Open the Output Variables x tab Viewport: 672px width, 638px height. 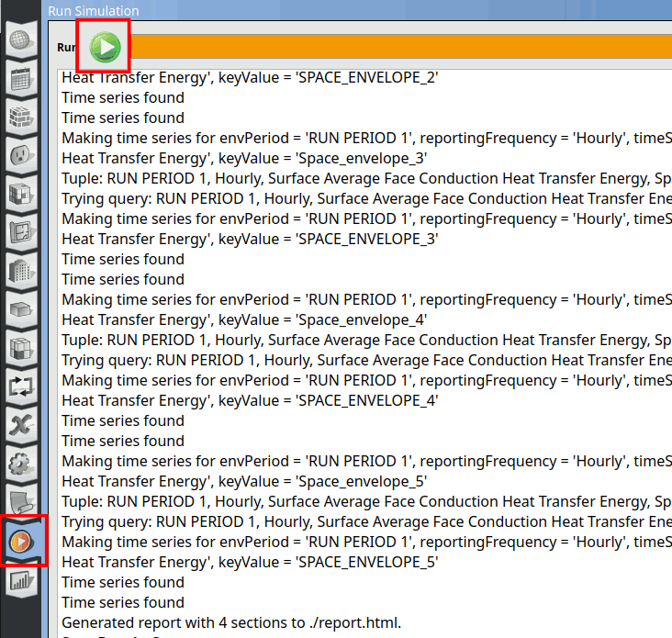[20, 426]
